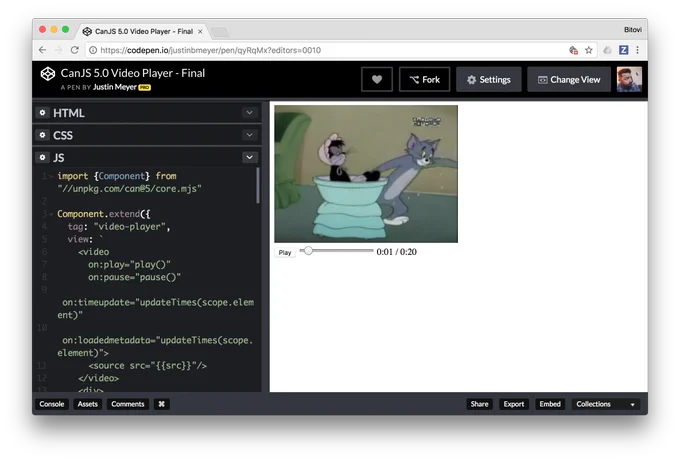Open JS editor settings gear
Screen dimensions: 680x461
[x=42, y=157]
